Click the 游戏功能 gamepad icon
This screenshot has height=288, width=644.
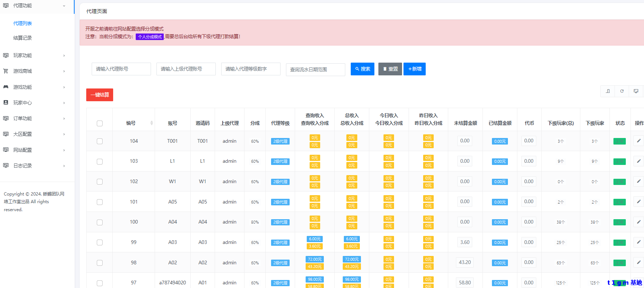pyautogui.click(x=6, y=87)
